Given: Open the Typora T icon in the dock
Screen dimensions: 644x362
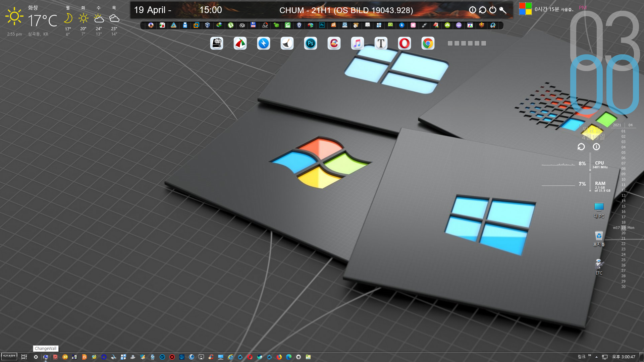Looking at the screenshot, I should pyautogui.click(x=381, y=43).
